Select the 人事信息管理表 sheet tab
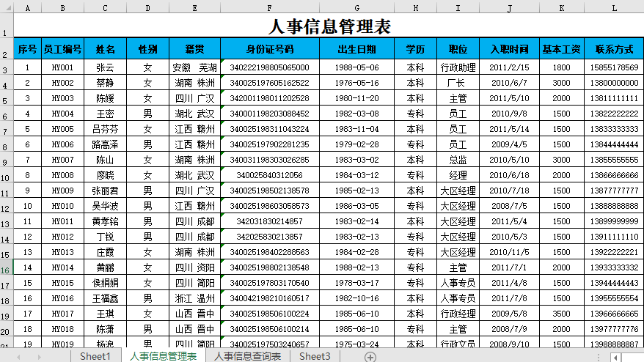 [163, 356]
